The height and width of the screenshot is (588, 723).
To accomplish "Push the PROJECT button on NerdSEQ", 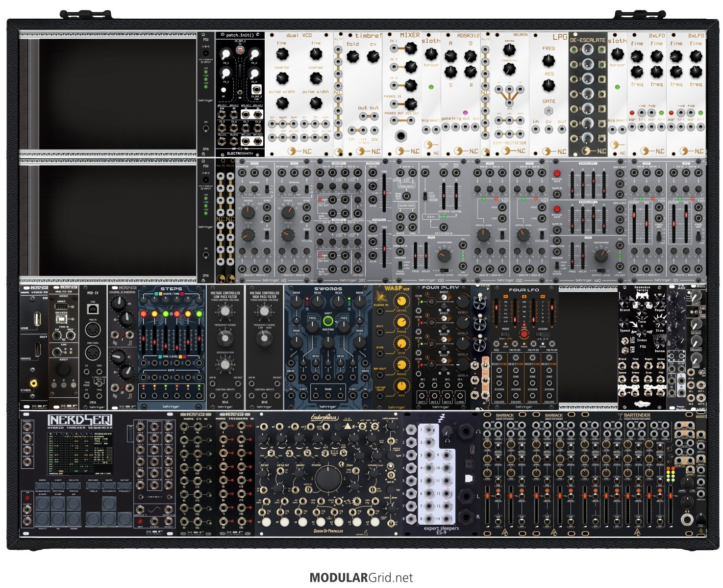I will coord(125,485).
